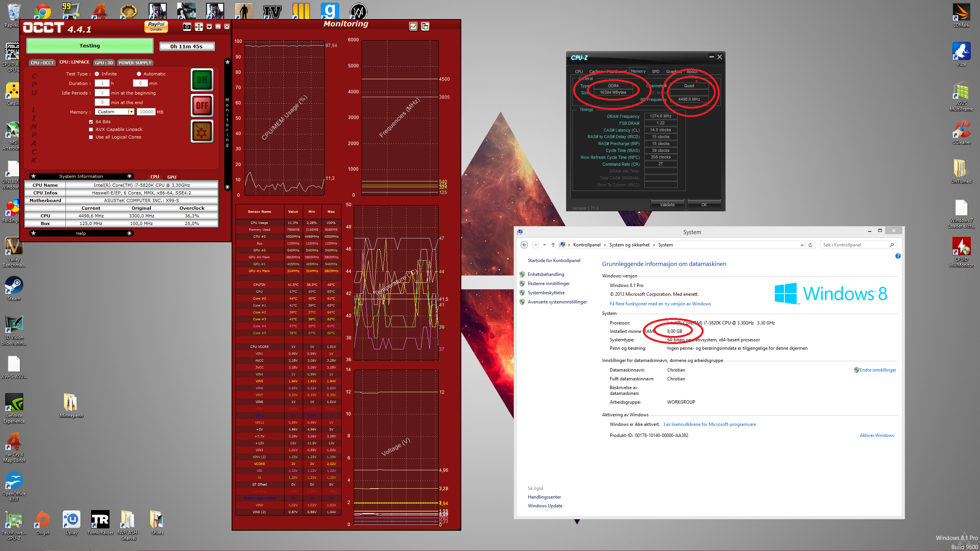
Task: Expand the Help section in OCCT
Action: tap(129, 233)
